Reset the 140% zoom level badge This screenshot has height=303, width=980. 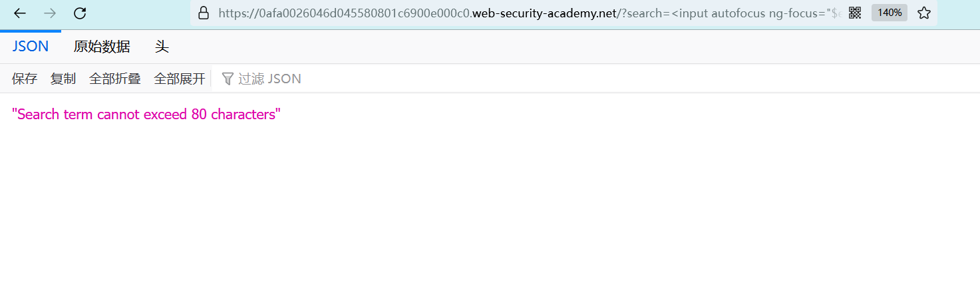890,13
